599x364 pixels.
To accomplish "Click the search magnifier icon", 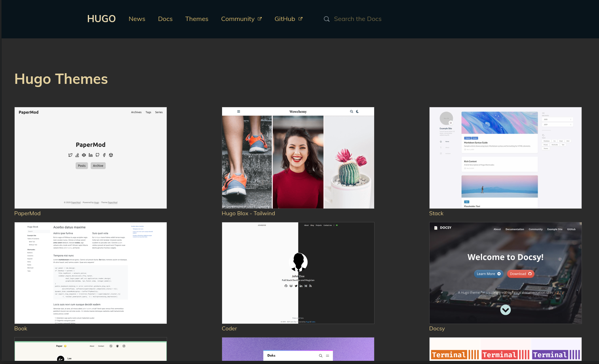I will pos(327,19).
